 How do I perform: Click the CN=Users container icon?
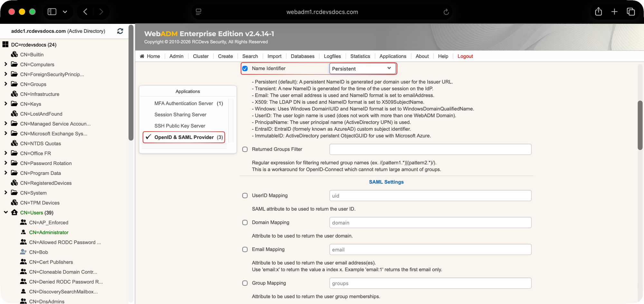point(14,212)
